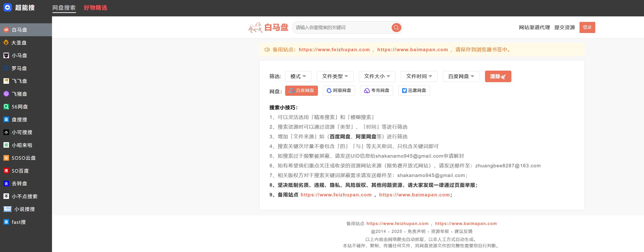Click the 超能搜 logo icon
The image size is (644, 252).
[7, 7]
